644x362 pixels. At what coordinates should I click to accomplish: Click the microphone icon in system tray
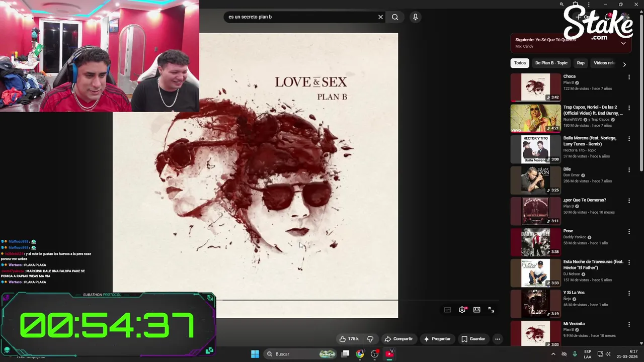click(575, 354)
